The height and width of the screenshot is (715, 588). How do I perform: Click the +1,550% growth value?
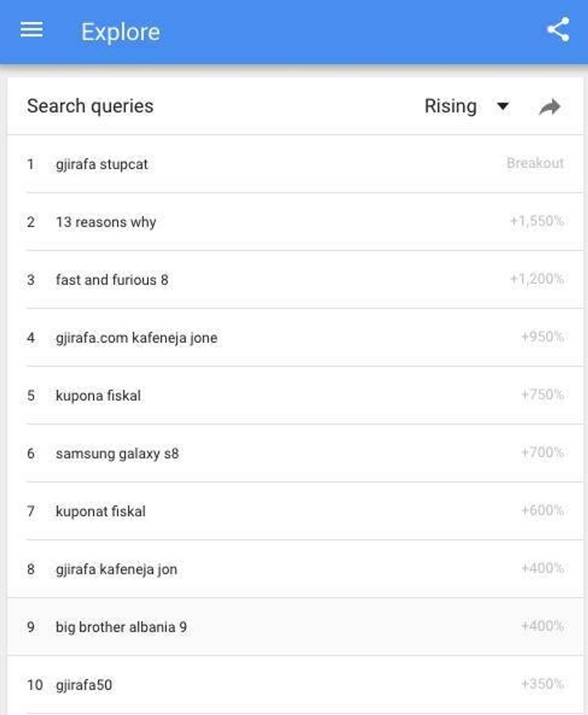[x=536, y=222]
